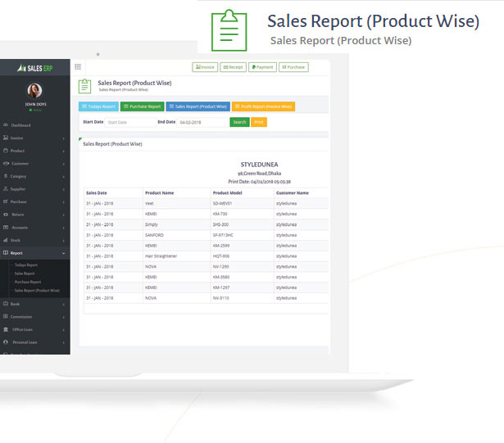
Task: Click the Receipt shortcut button at top
Action: click(233, 67)
